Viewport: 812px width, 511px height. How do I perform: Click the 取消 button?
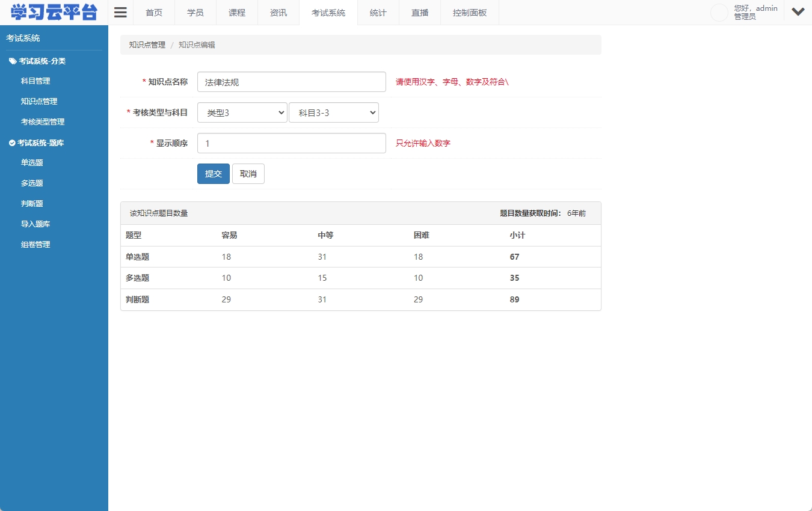248,173
